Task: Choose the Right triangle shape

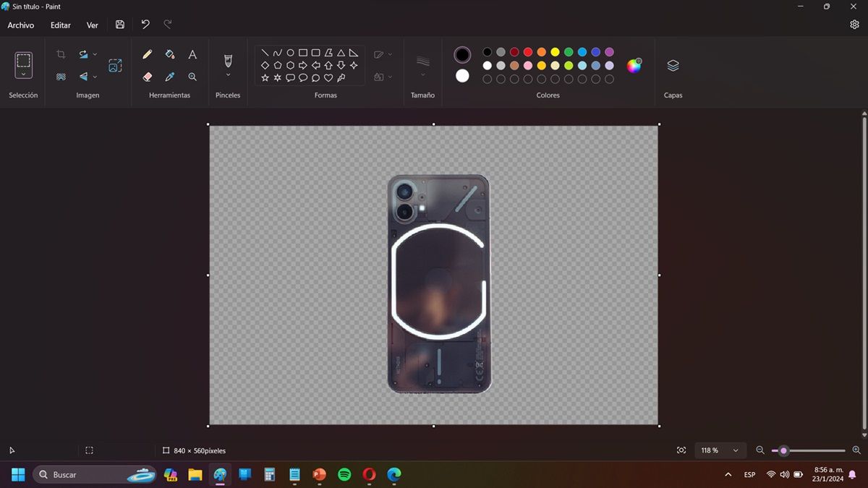Action: click(354, 53)
